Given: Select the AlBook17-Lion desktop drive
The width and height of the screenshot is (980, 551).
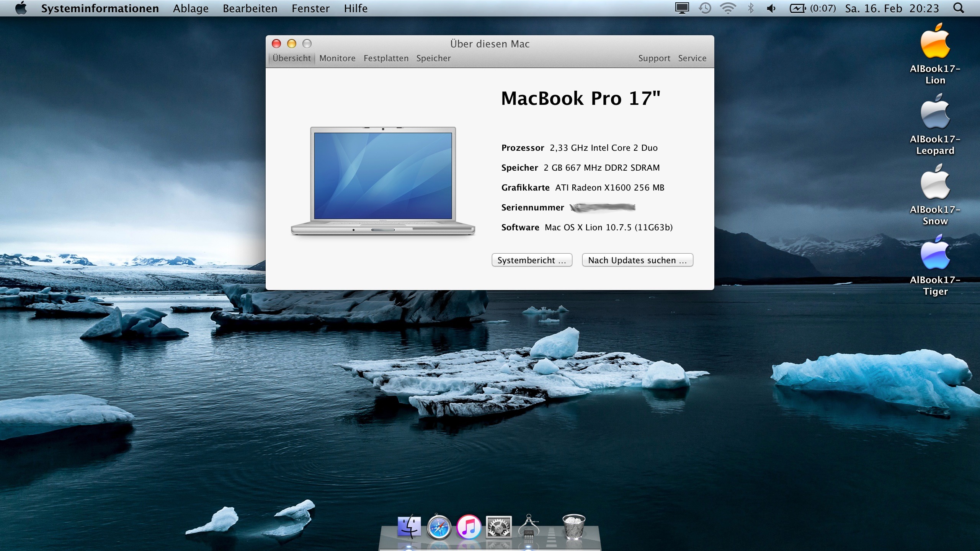Looking at the screenshot, I should pyautogui.click(x=935, y=54).
